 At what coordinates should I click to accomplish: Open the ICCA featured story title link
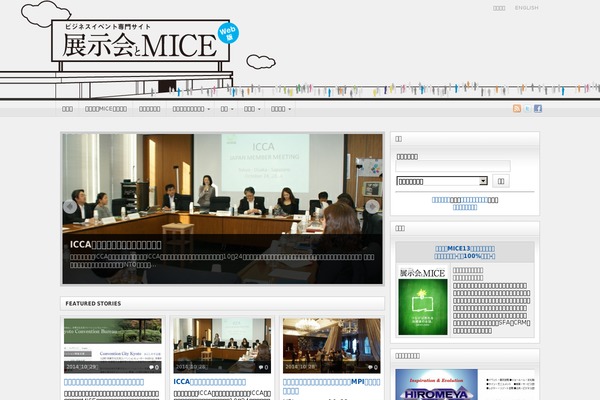pos(210,382)
